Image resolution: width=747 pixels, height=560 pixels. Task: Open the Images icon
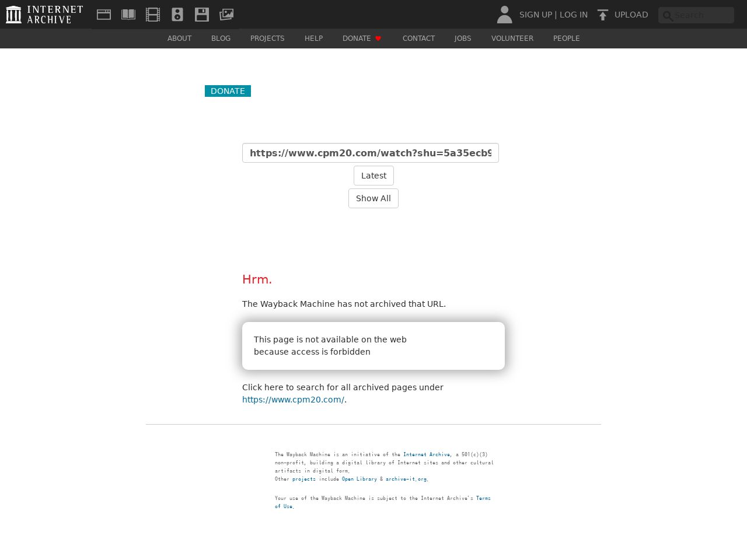point(226,15)
